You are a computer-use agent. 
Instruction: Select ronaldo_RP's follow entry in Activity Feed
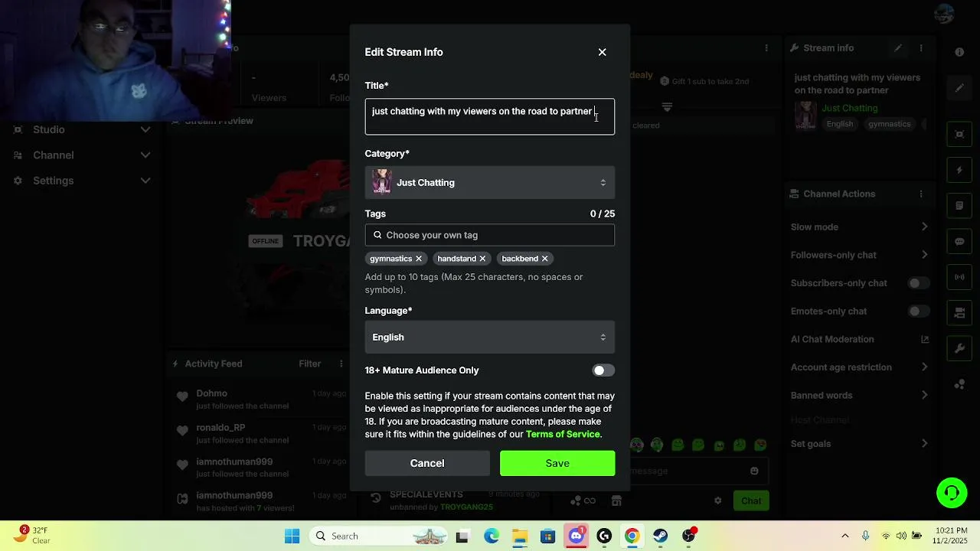coord(260,433)
